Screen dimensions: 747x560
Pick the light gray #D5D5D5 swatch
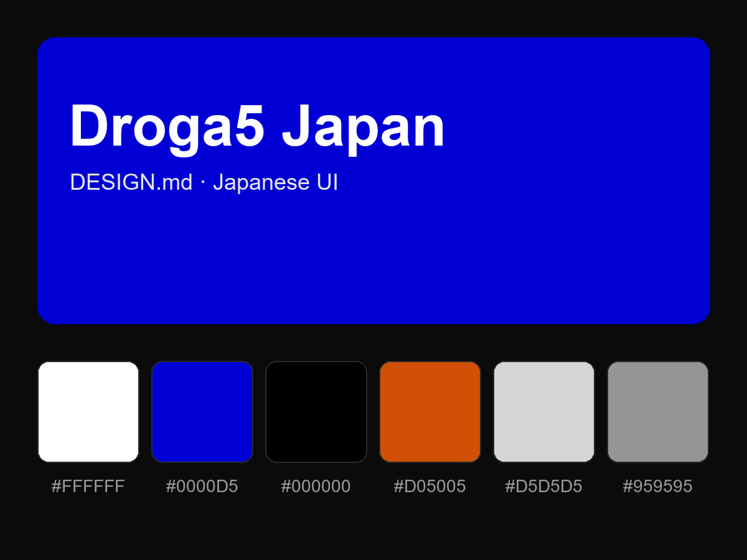pyautogui.click(x=544, y=412)
